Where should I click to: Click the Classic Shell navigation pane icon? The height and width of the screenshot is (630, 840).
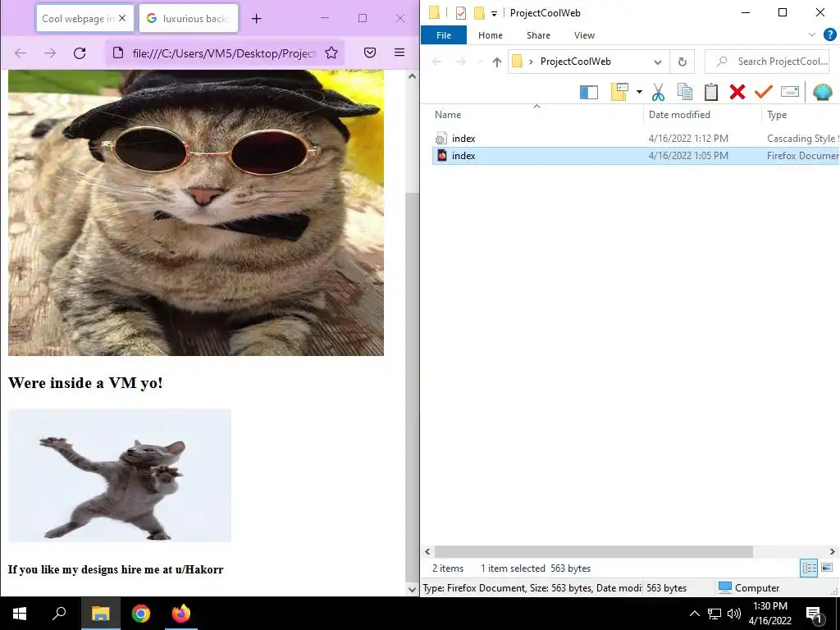click(x=589, y=92)
